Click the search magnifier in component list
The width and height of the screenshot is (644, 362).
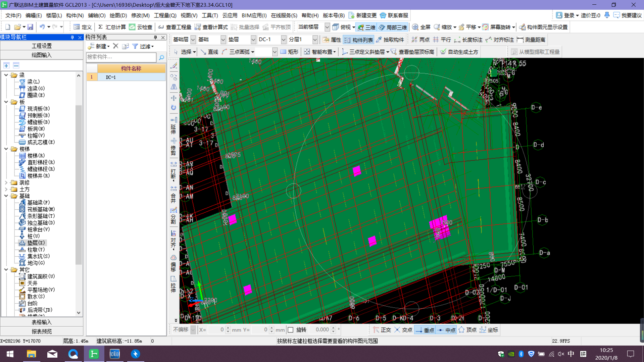[161, 57]
